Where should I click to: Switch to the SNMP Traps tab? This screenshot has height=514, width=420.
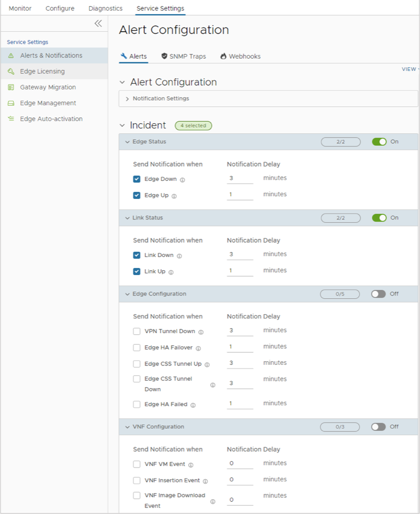(x=184, y=56)
